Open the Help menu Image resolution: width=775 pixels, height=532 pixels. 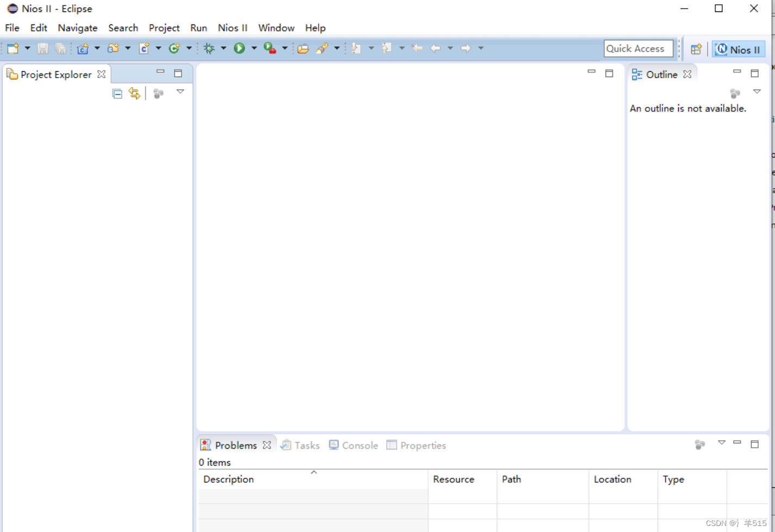pos(315,28)
